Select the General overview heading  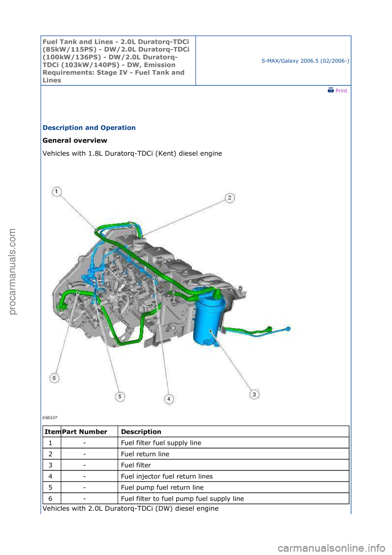click(75, 140)
